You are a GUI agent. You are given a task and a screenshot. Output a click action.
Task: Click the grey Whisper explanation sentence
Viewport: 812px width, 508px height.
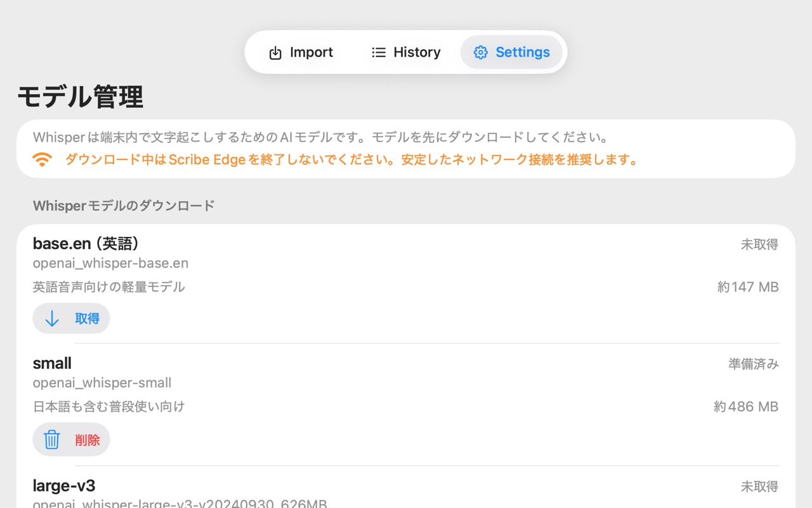pos(322,137)
